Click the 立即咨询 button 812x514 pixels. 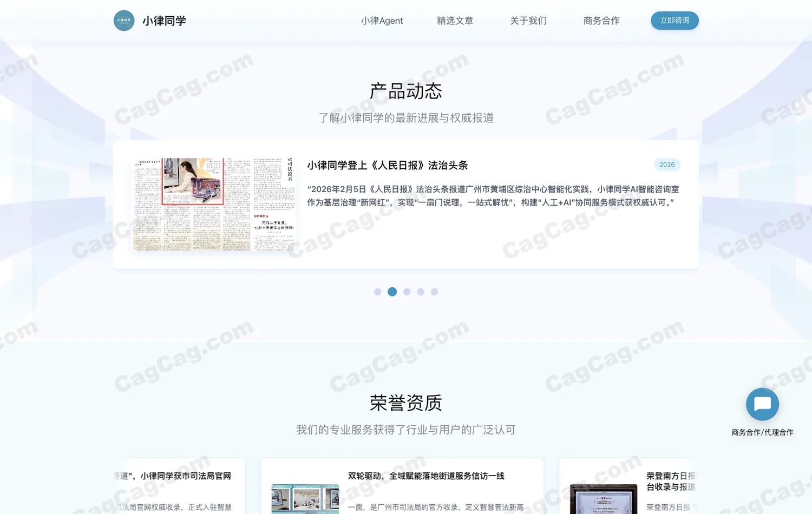675,21
